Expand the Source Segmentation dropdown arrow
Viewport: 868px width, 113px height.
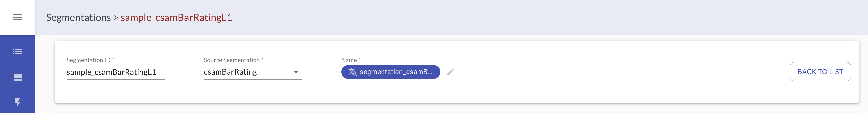pyautogui.click(x=296, y=72)
